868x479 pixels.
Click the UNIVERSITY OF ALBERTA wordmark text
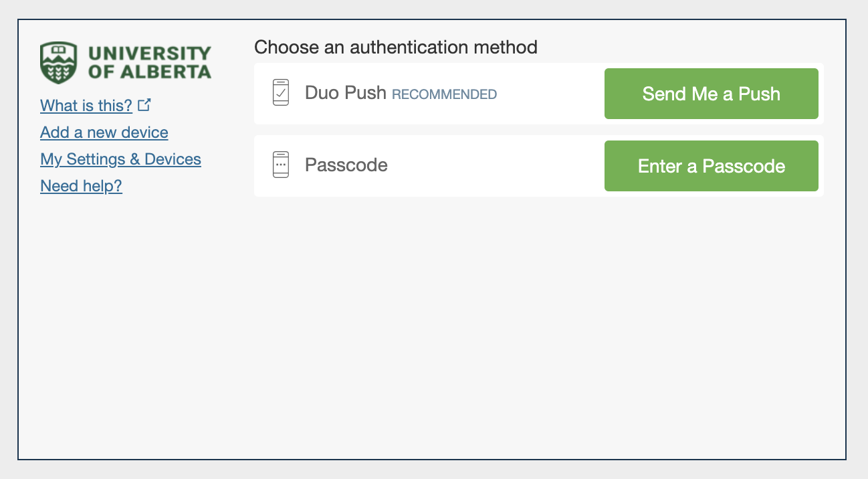click(150, 61)
